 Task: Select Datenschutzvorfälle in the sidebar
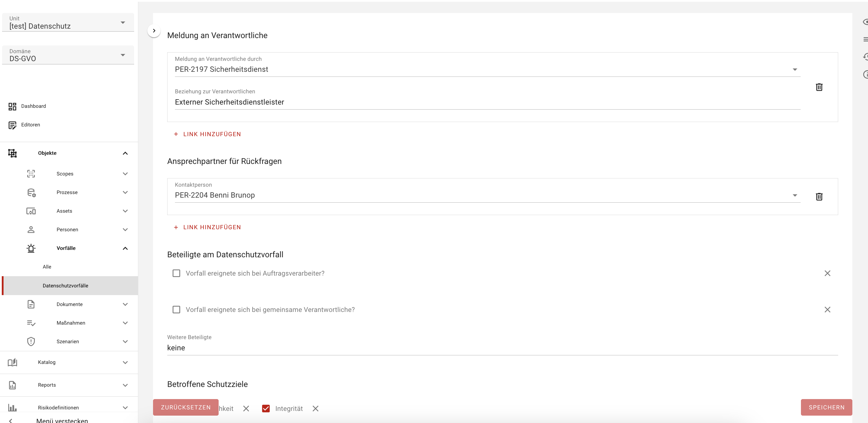(65, 286)
